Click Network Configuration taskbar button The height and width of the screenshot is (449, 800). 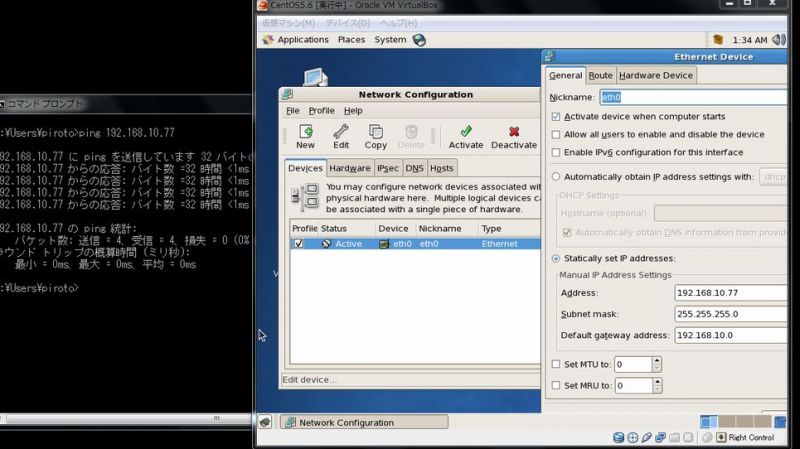(x=339, y=422)
